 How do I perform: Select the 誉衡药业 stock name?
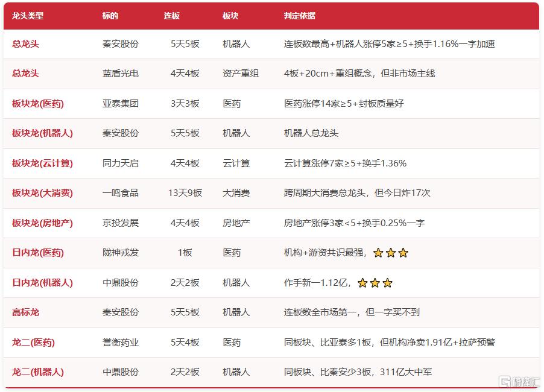121,343
